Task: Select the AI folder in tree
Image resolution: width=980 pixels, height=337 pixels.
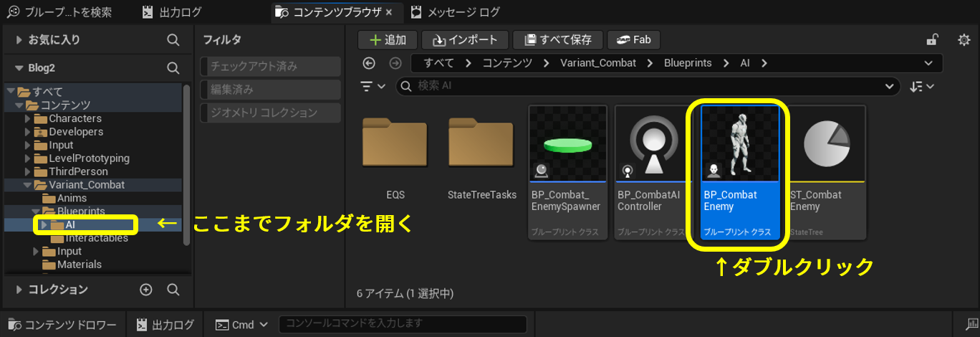Action: 70,224
